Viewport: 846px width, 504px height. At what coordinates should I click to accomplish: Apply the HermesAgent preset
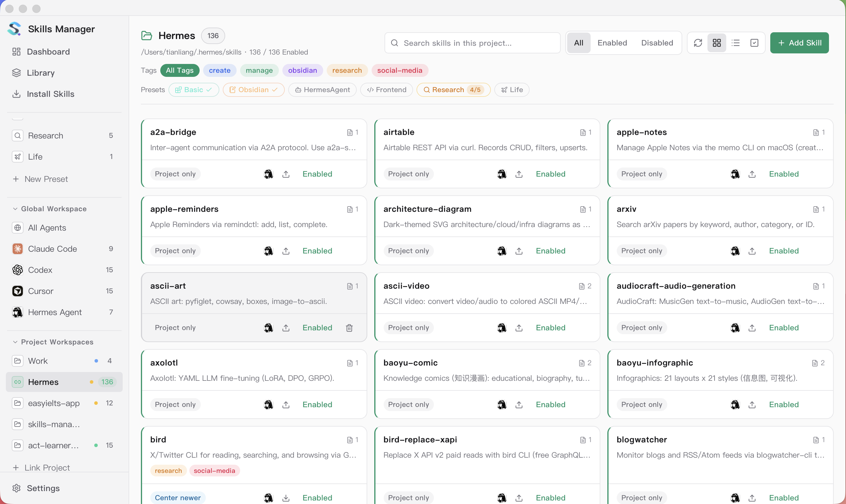click(322, 90)
